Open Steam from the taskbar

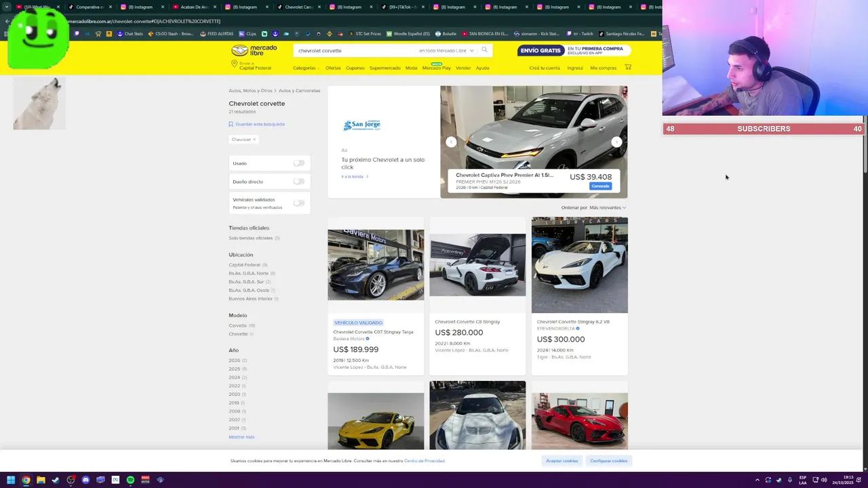pyautogui.click(x=56, y=480)
